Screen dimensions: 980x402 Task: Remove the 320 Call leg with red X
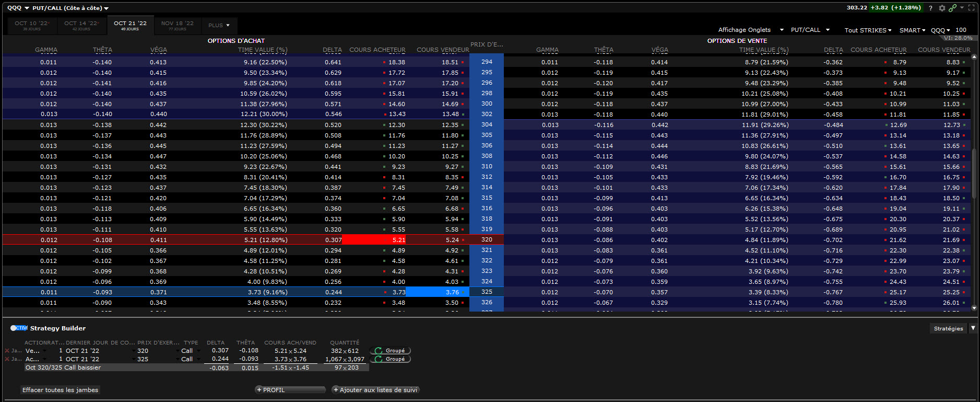coord(7,351)
